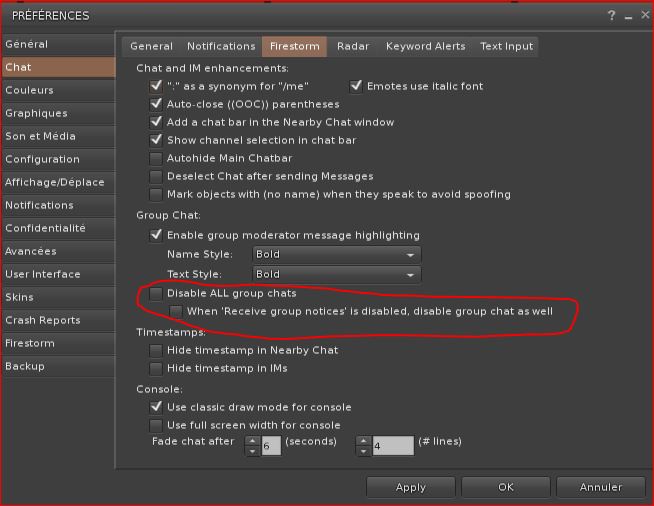
Task: Open the Text Style dropdown
Action: pos(337,274)
